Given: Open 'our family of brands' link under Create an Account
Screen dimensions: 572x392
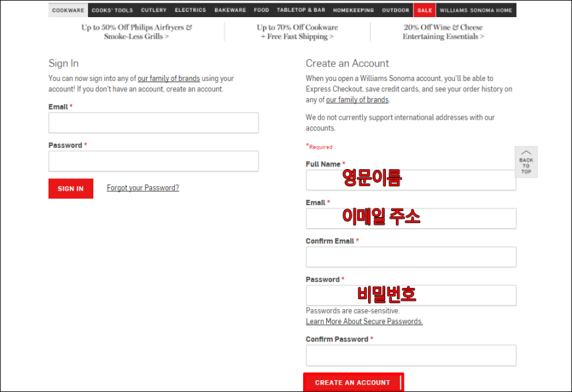Looking at the screenshot, I should (x=357, y=99).
